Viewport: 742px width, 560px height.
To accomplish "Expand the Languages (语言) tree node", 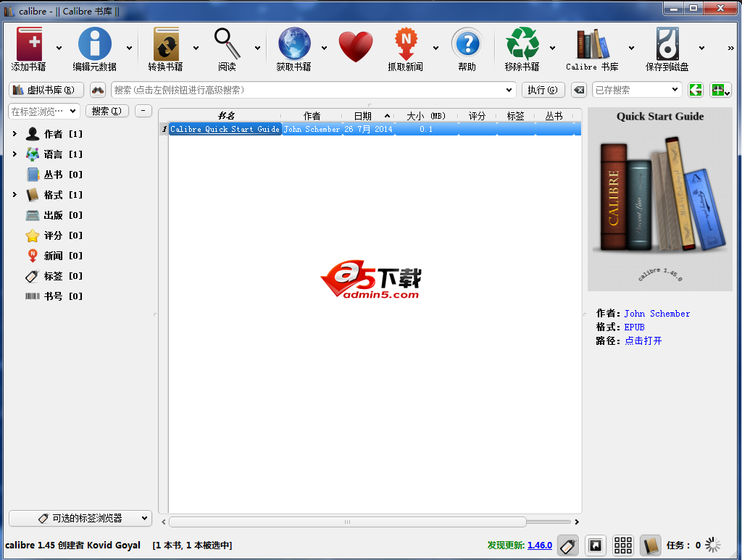I will pyautogui.click(x=14, y=154).
